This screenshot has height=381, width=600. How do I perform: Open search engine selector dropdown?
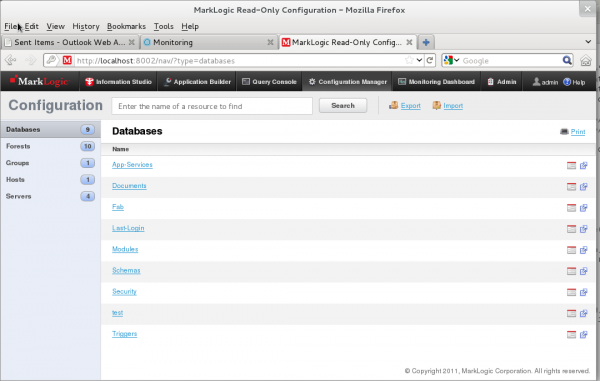pyautogui.click(x=452, y=60)
